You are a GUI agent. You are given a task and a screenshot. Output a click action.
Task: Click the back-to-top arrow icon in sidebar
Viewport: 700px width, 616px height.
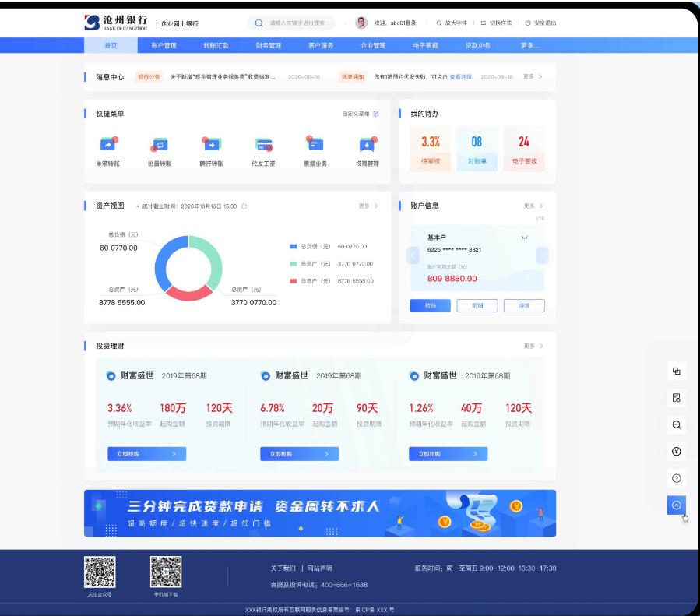[677, 505]
